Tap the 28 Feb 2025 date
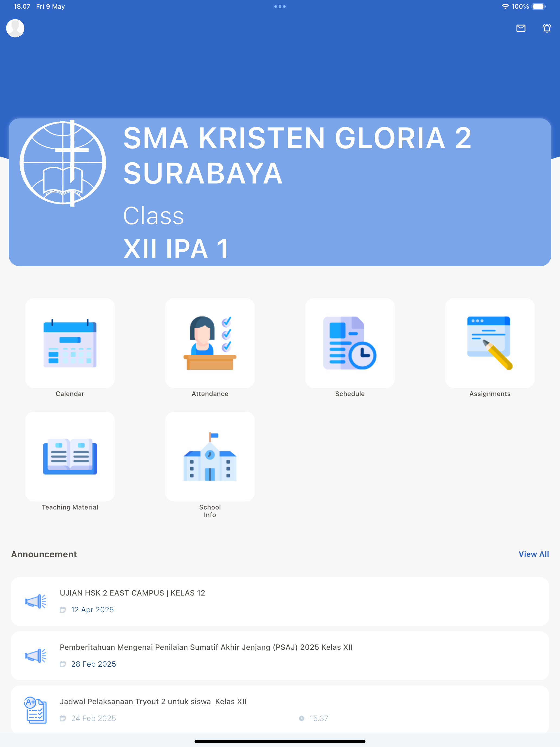 click(94, 664)
